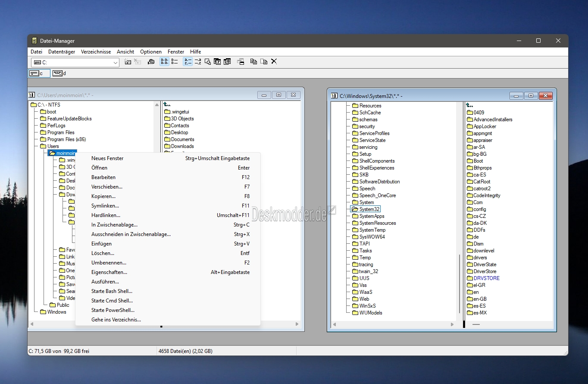Image resolution: width=588 pixels, height=384 pixels.
Task: Toggle the all file details view button
Action: coord(175,62)
